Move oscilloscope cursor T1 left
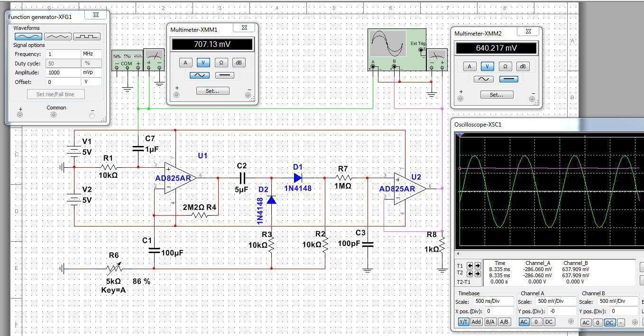 470,266
